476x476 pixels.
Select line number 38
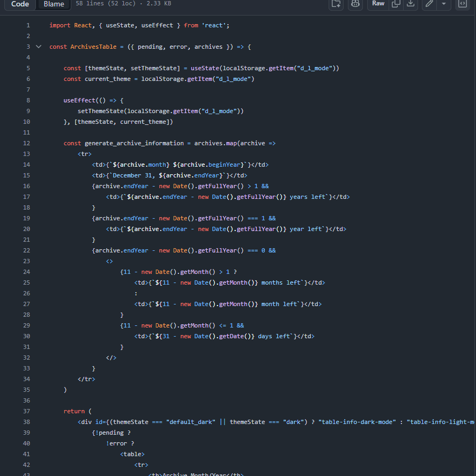(x=27, y=422)
